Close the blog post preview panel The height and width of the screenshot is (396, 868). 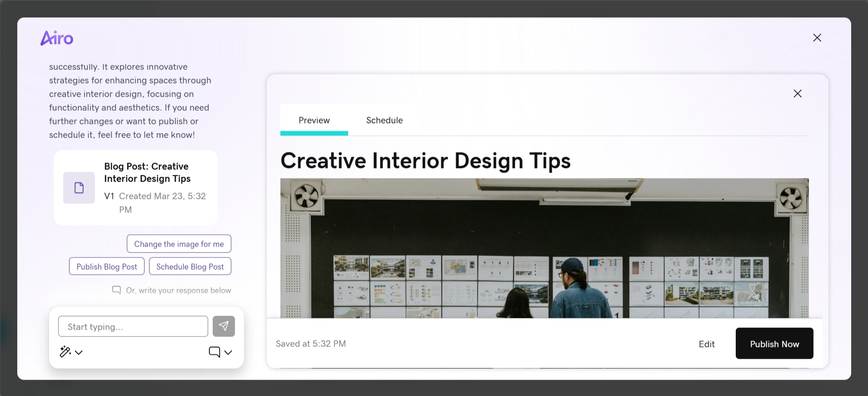click(798, 94)
